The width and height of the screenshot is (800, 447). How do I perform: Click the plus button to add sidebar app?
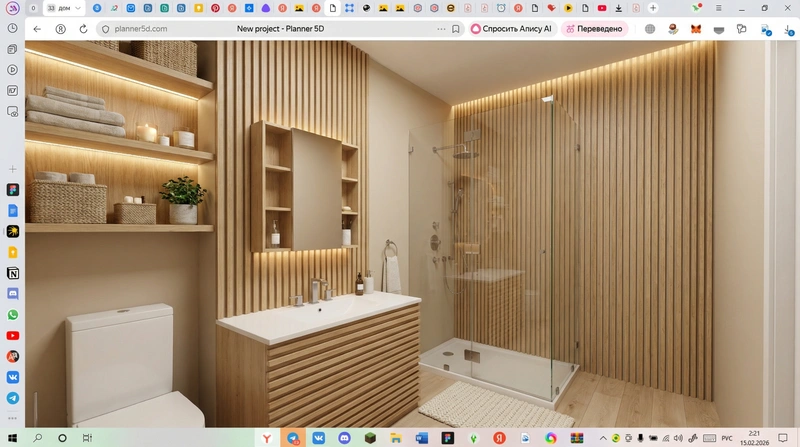(x=13, y=168)
